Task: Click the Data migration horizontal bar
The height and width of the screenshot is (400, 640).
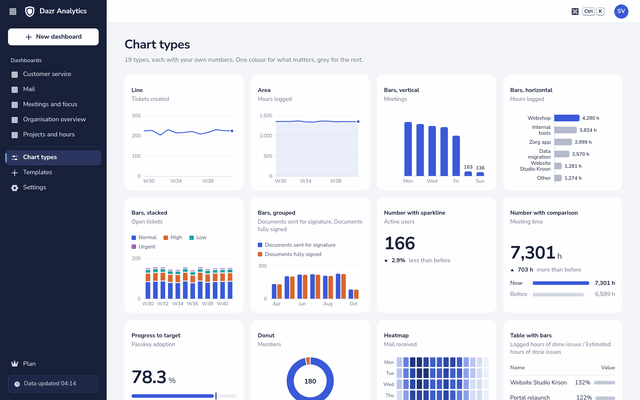Action: 562,154
